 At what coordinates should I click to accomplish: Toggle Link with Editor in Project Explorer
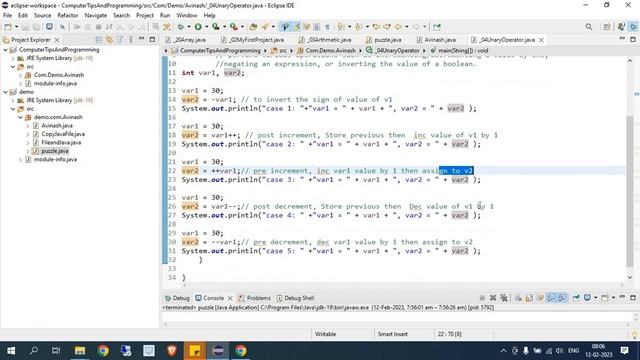[x=109, y=40]
